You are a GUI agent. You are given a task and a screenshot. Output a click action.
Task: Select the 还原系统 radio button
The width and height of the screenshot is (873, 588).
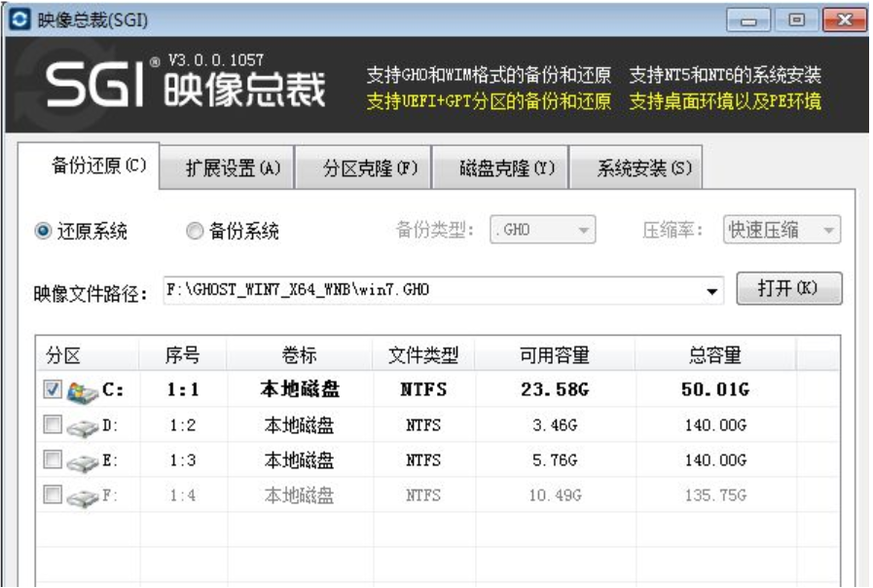[x=43, y=232]
